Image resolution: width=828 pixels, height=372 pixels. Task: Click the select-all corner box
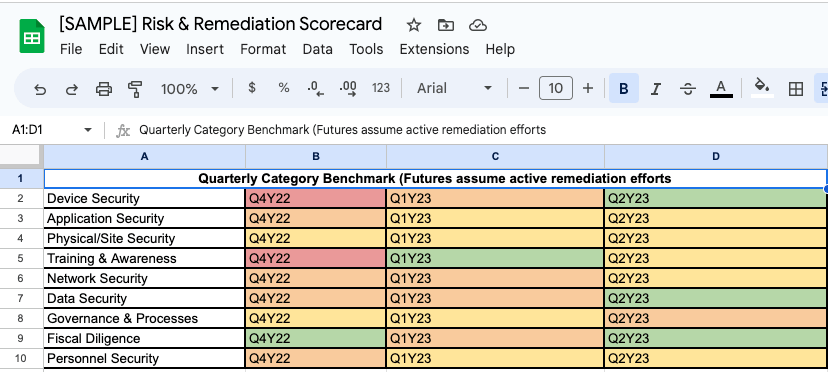[x=21, y=156]
